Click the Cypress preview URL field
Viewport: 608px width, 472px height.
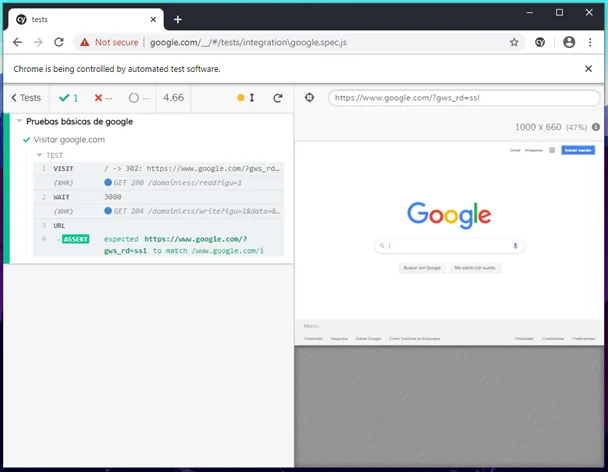(x=463, y=98)
